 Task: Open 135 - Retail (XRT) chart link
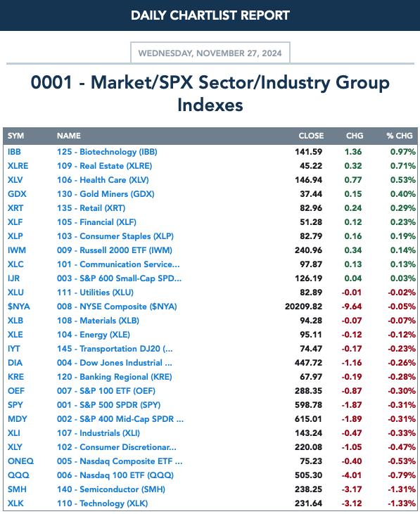pyautogui.click(x=91, y=208)
